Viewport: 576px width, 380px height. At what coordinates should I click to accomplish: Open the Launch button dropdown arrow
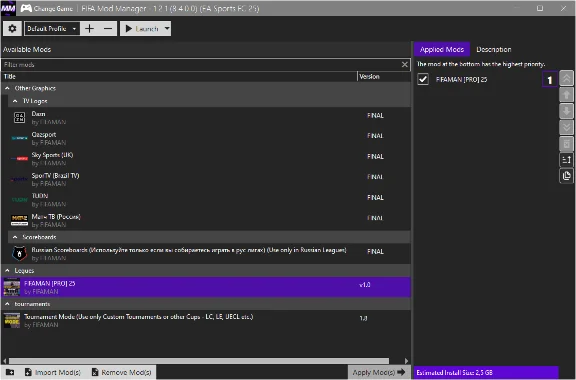[x=167, y=28]
